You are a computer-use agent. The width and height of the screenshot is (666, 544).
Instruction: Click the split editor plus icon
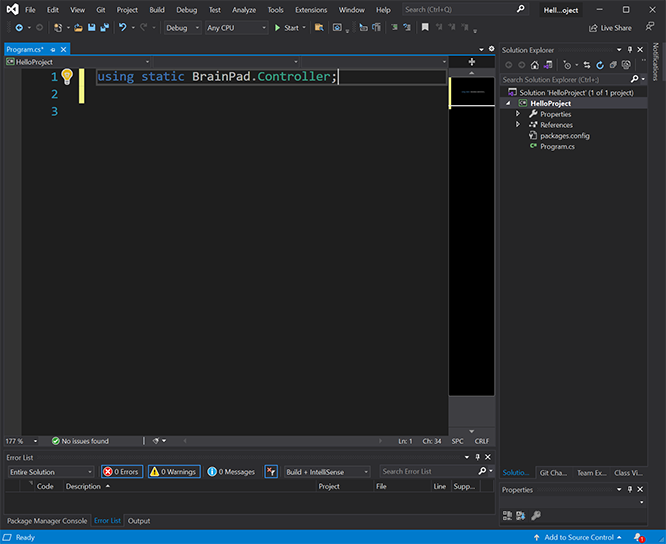(x=471, y=62)
